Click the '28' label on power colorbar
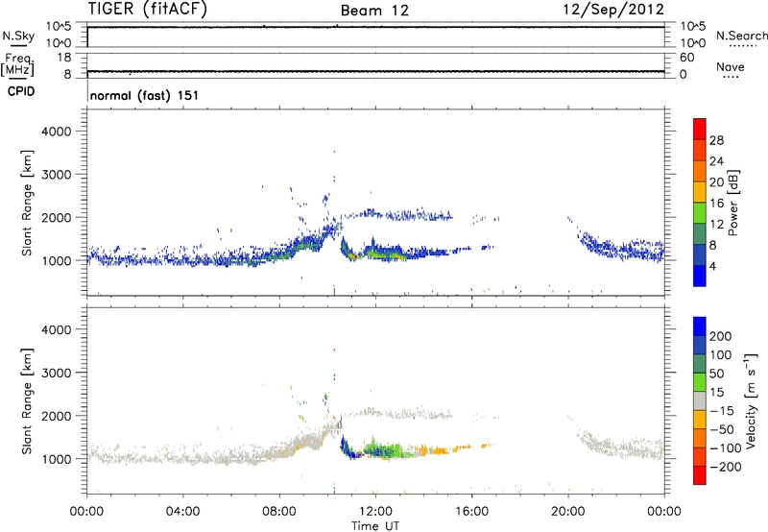 click(716, 140)
